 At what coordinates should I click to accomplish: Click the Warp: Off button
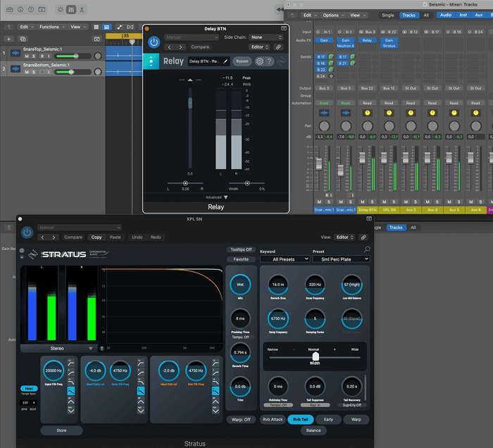[x=241, y=419]
